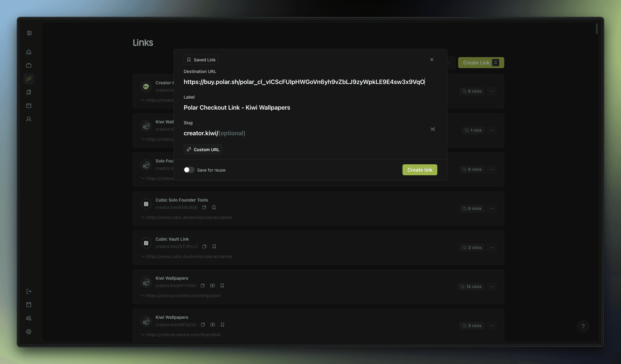Show stats for 3 clicks badge
The height and width of the screenshot is (364, 621).
[472, 326]
